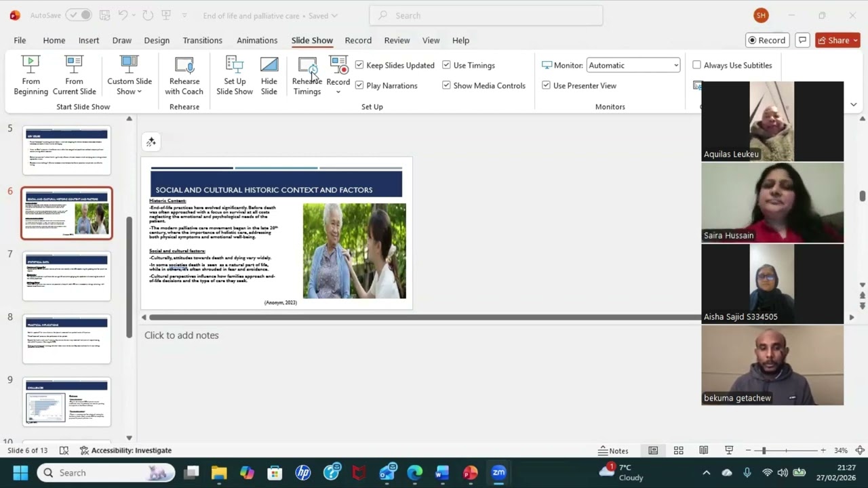Uncheck Keep Slides Updated
The image size is (868, 488).
pos(359,65)
